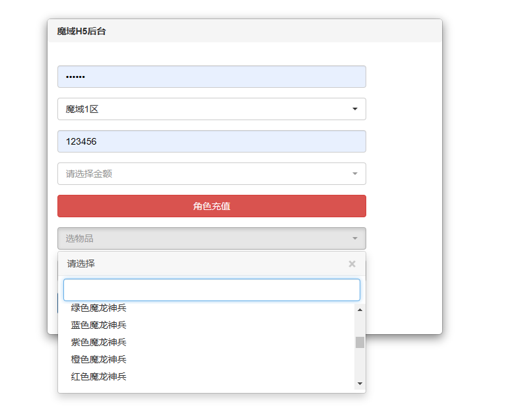
Task: Click the caret arrow on the 请选择金额 field
Action: point(354,174)
